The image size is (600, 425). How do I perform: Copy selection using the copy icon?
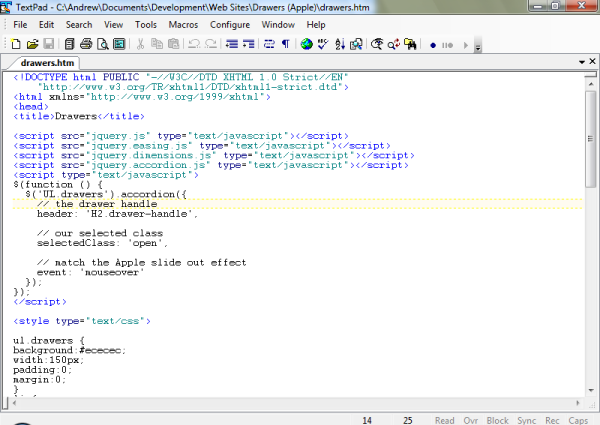157,44
